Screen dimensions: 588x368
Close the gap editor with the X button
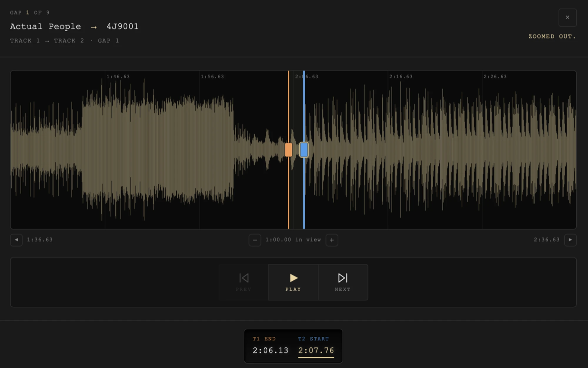click(x=567, y=18)
